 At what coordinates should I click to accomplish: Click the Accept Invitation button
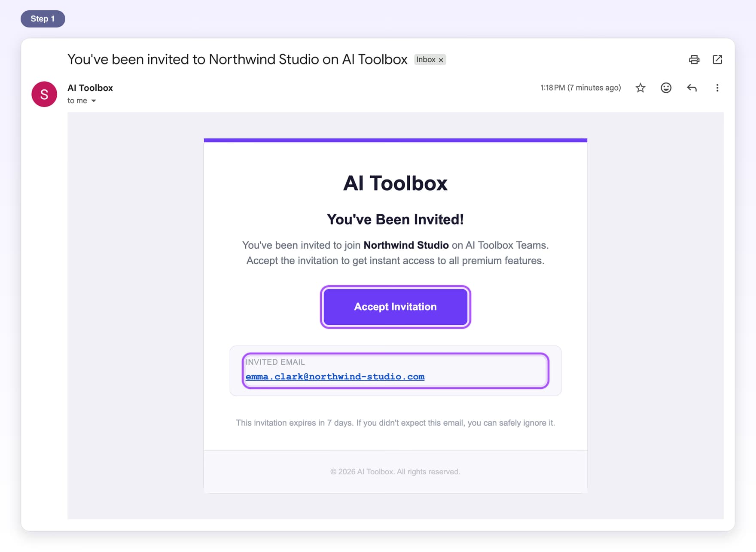point(395,307)
